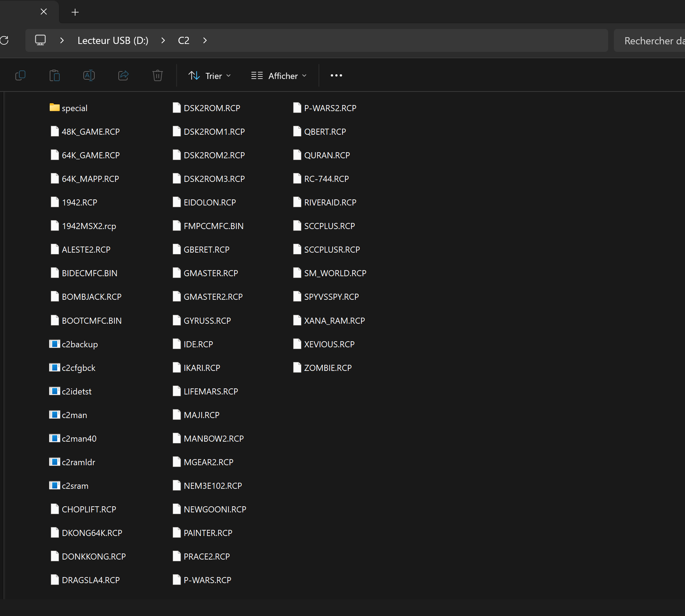Image resolution: width=685 pixels, height=616 pixels.
Task: Click the Copy toolbar icon
Action: (x=20, y=75)
